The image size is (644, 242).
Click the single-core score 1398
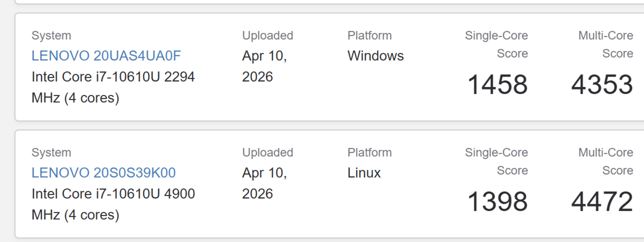pos(498,202)
